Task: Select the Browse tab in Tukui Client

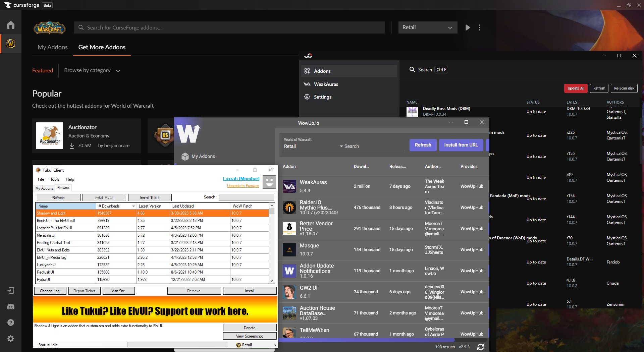Action: click(x=63, y=188)
